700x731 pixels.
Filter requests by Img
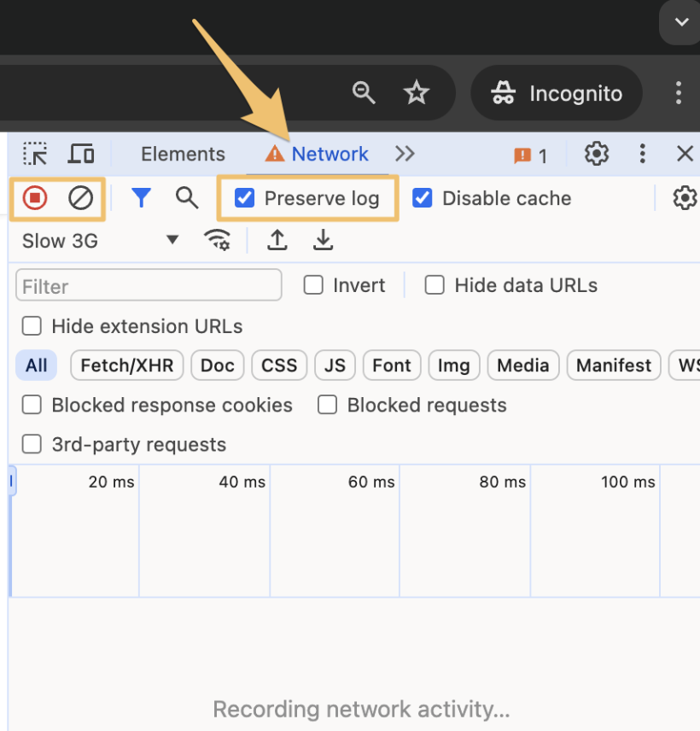[x=453, y=365]
